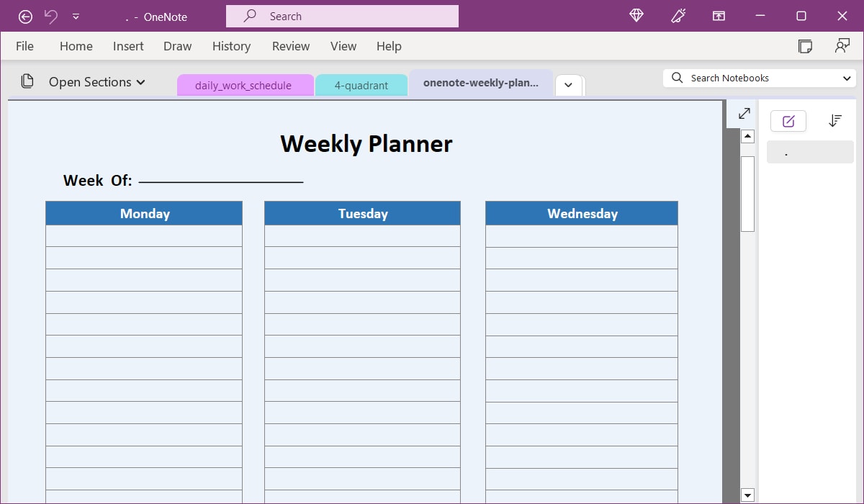Open the Draw menu
This screenshot has width=864, height=504.
point(177,45)
